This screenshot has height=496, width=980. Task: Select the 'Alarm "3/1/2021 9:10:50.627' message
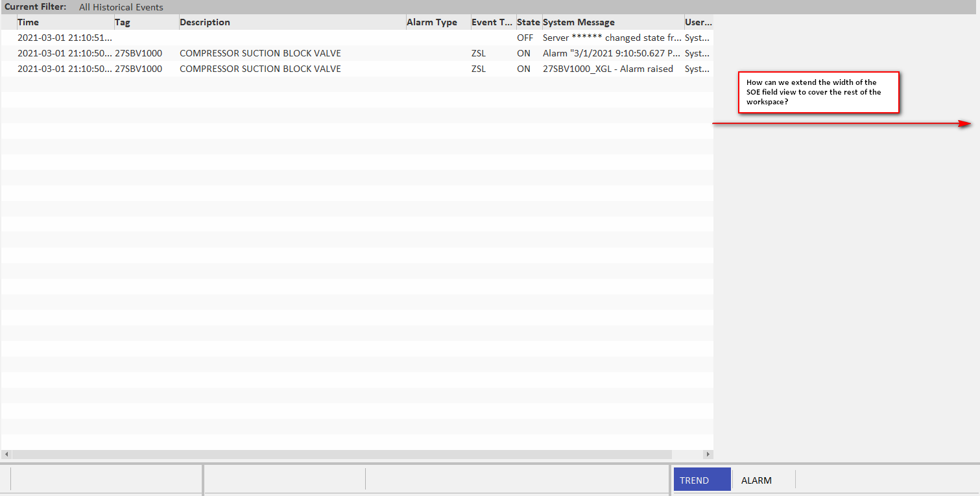point(612,53)
